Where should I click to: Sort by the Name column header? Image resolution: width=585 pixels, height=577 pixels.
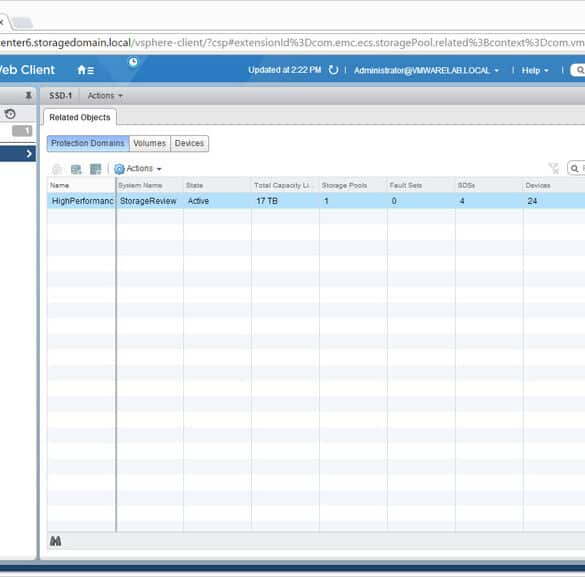click(81, 185)
